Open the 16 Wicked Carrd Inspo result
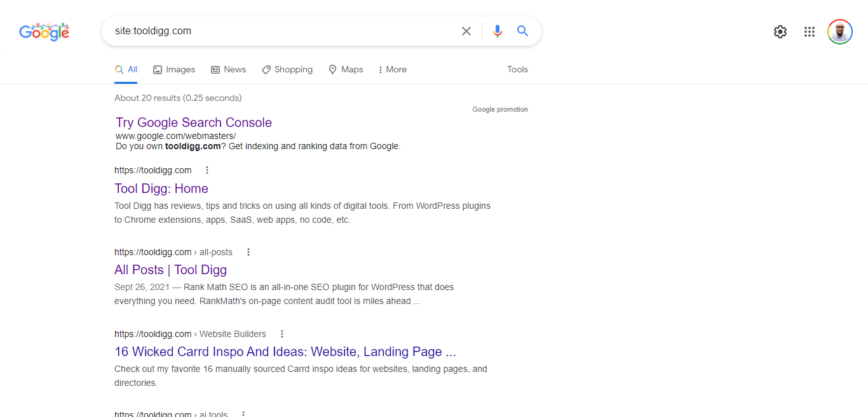 285,352
